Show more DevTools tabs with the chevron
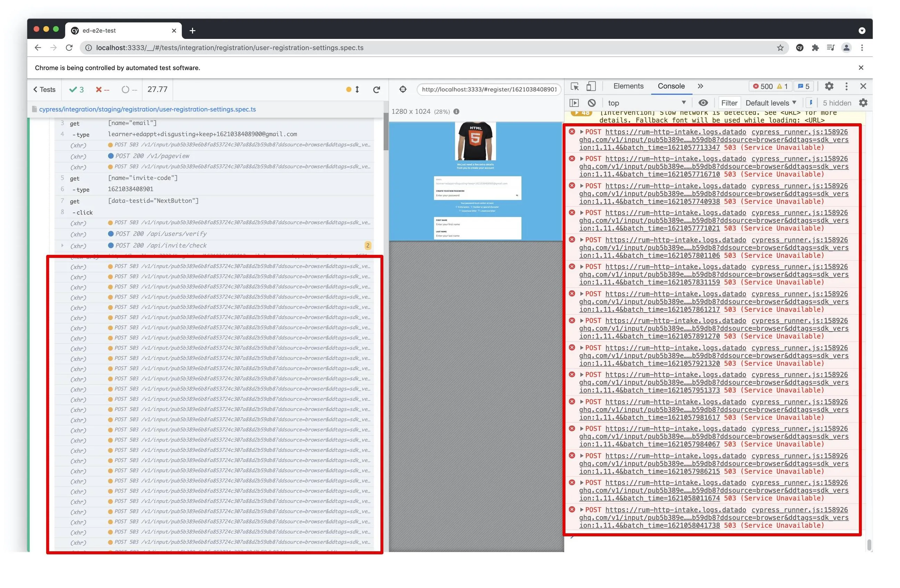 click(x=700, y=86)
